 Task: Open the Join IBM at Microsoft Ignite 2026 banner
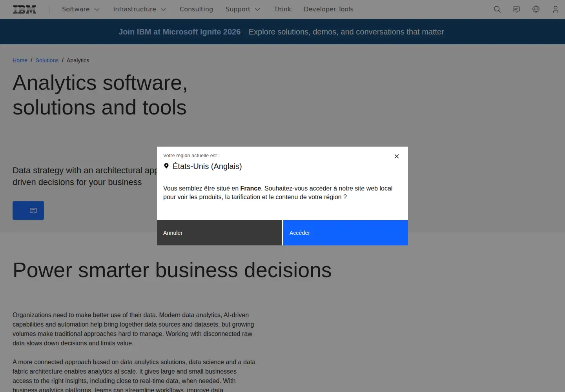(x=180, y=32)
